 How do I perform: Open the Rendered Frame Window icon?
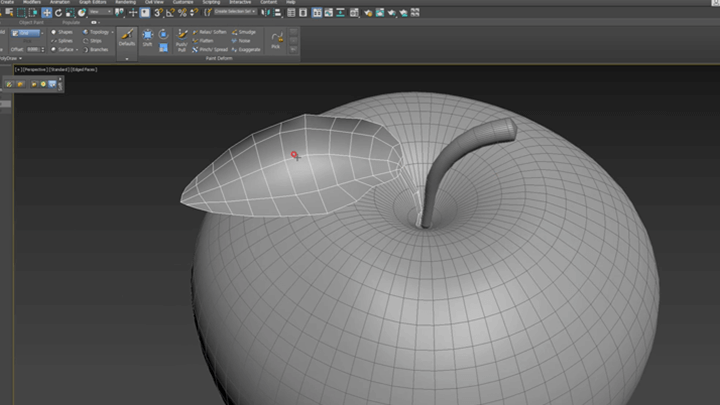(380, 13)
